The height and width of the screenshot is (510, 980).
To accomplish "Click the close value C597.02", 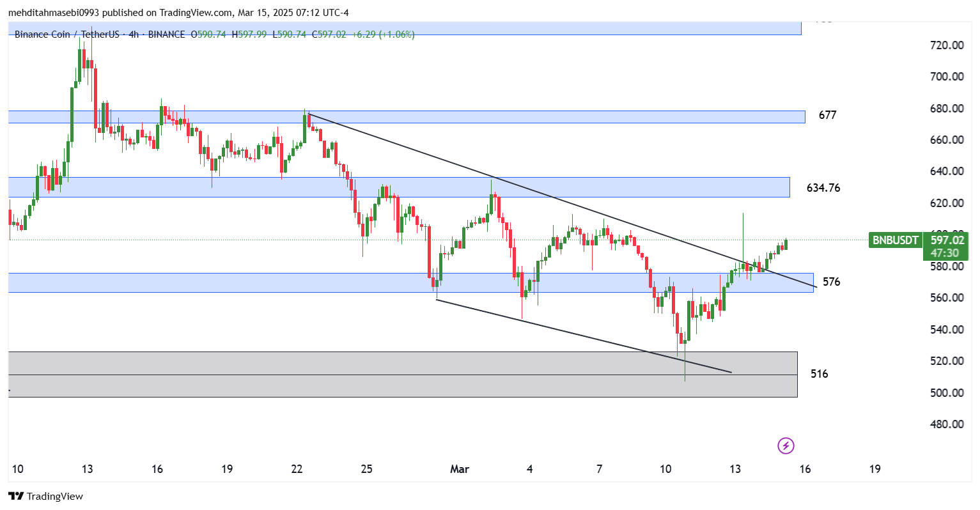I will point(329,35).
